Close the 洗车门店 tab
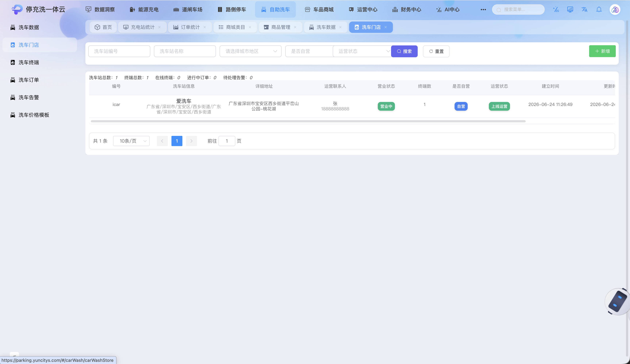This screenshot has width=630, height=364. [386, 27]
